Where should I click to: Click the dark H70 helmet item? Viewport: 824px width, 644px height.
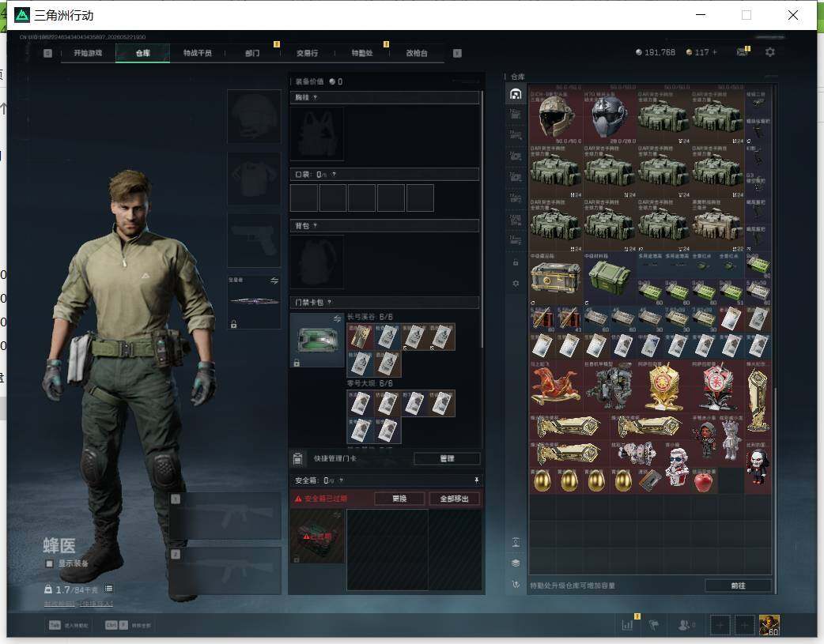610,117
